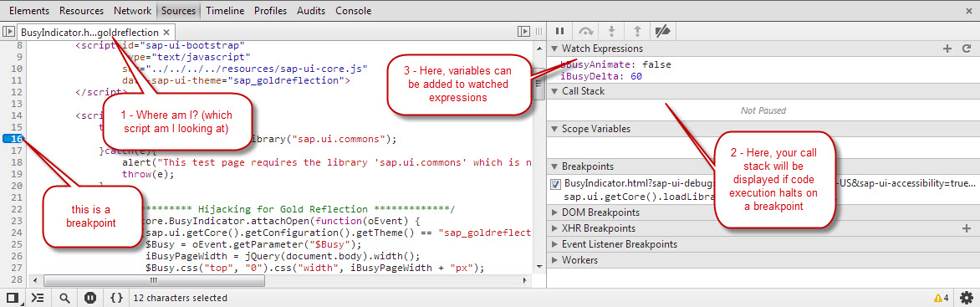Click line number 12 in the gutter
The height and width of the screenshot is (307, 980).
[18, 92]
